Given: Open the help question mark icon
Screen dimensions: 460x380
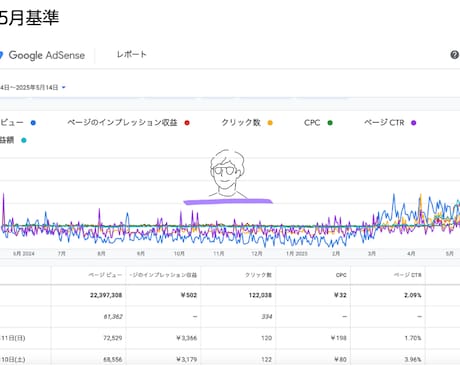Looking at the screenshot, I should (454, 55).
